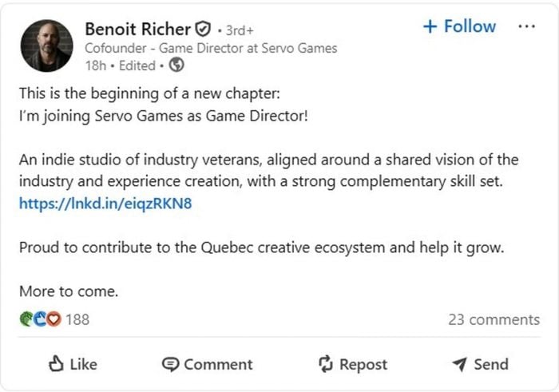Send post via paper plane icon
559x392 pixels.
(x=459, y=364)
